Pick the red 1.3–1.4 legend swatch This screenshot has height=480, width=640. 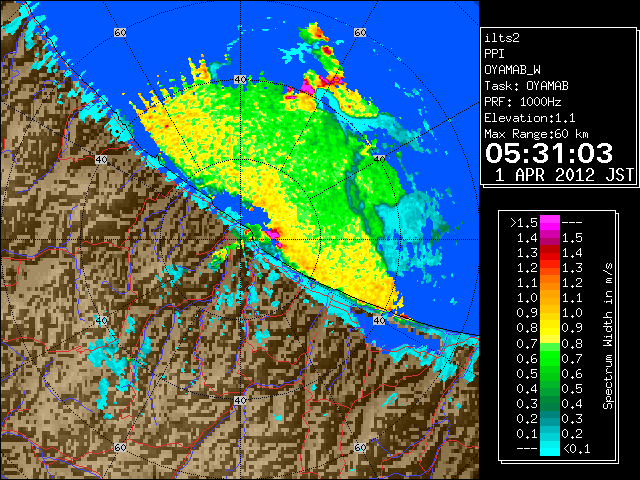coord(549,253)
